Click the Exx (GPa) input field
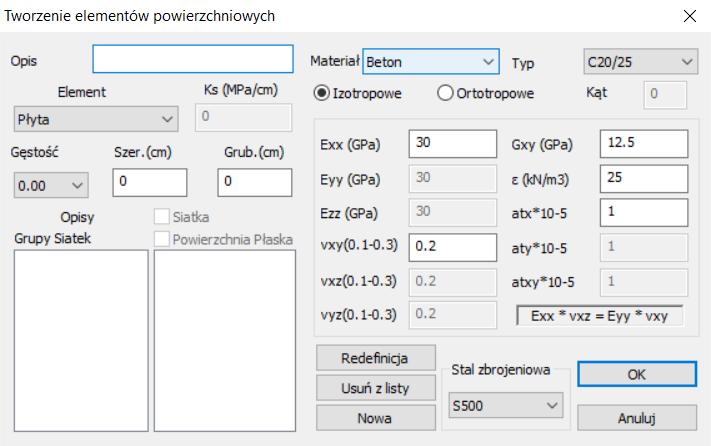Image resolution: width=711 pixels, height=446 pixels. tap(453, 144)
